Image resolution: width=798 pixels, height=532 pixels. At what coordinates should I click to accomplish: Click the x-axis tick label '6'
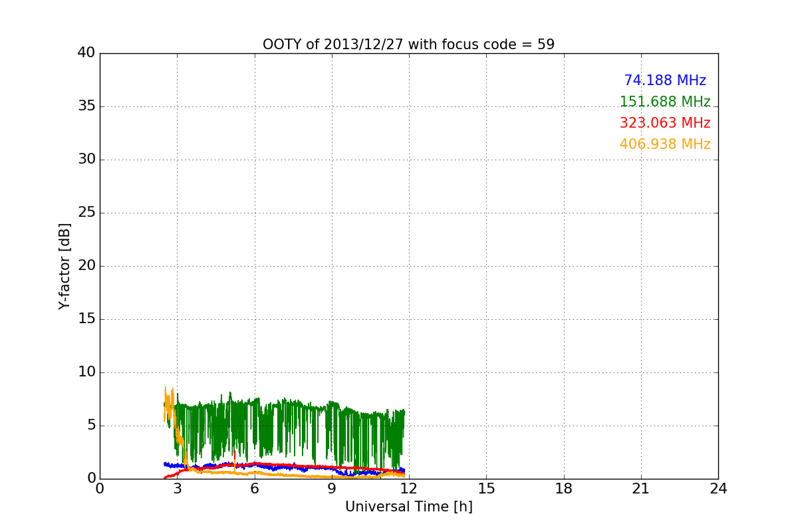point(254,489)
